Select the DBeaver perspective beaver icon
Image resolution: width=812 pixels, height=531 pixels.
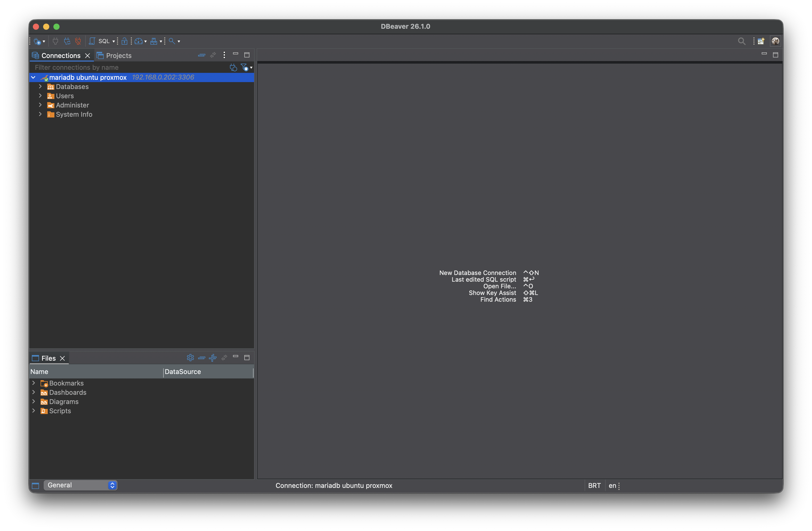pyautogui.click(x=776, y=41)
